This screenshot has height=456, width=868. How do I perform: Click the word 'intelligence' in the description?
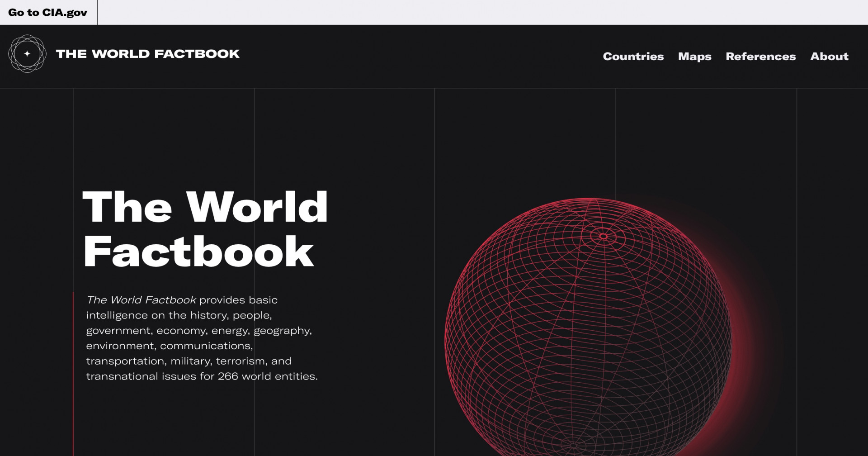(117, 315)
